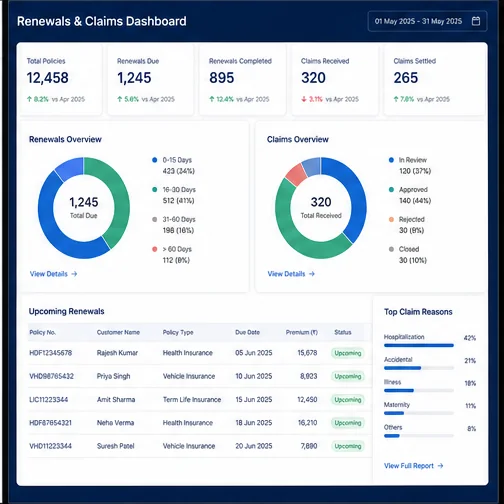Click the 42% Hospitalization value
Image resolution: width=504 pixels, height=504 pixels.
pos(470,338)
